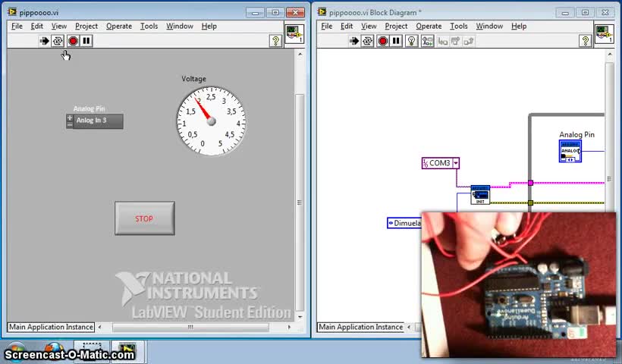
Task: Open Help menu in Block Diagram window
Action: pyautogui.click(x=519, y=27)
